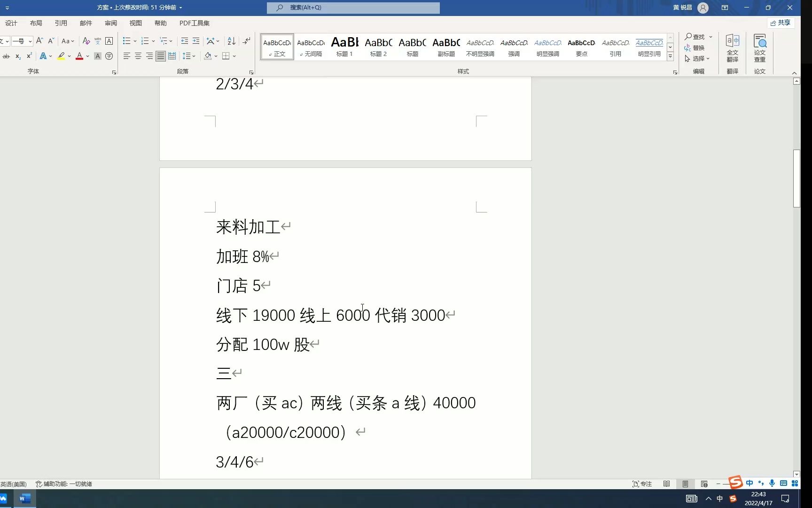Open the 视图 tab

(136, 23)
